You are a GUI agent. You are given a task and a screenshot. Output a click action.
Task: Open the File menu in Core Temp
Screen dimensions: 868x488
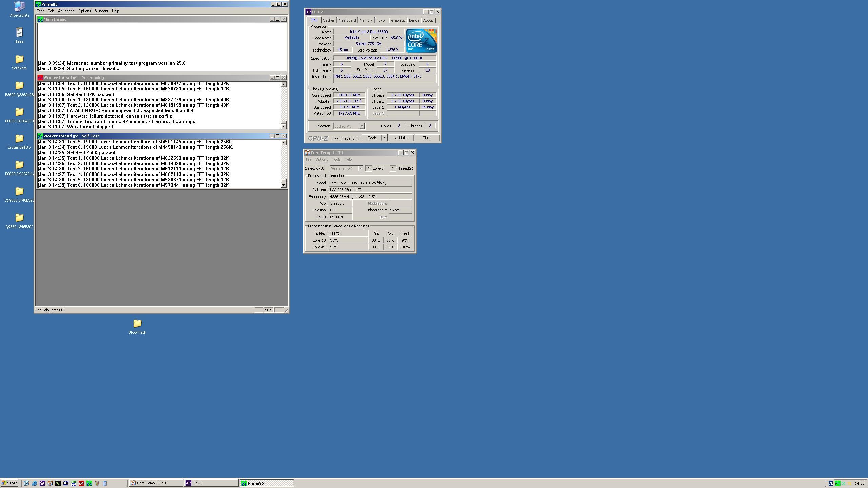[309, 159]
